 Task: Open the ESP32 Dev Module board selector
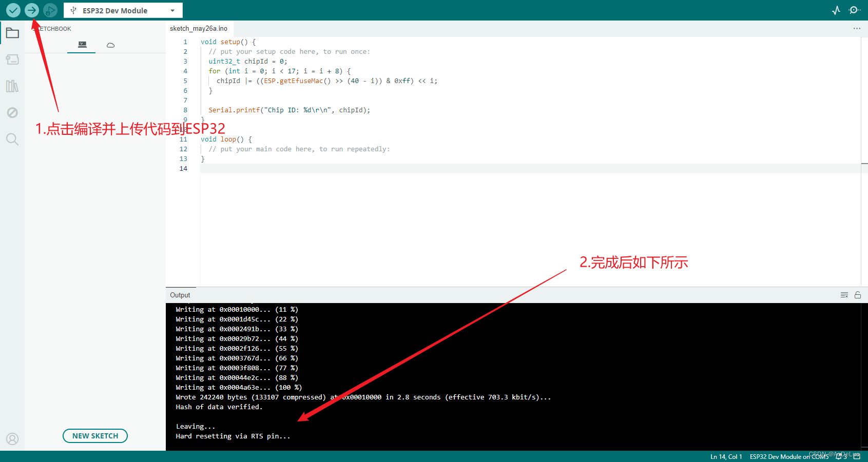123,10
